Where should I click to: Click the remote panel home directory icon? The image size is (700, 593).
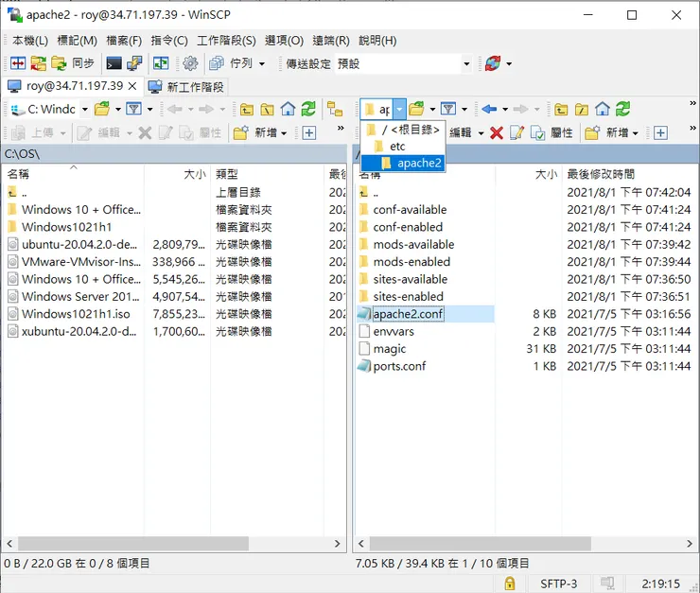[603, 109]
